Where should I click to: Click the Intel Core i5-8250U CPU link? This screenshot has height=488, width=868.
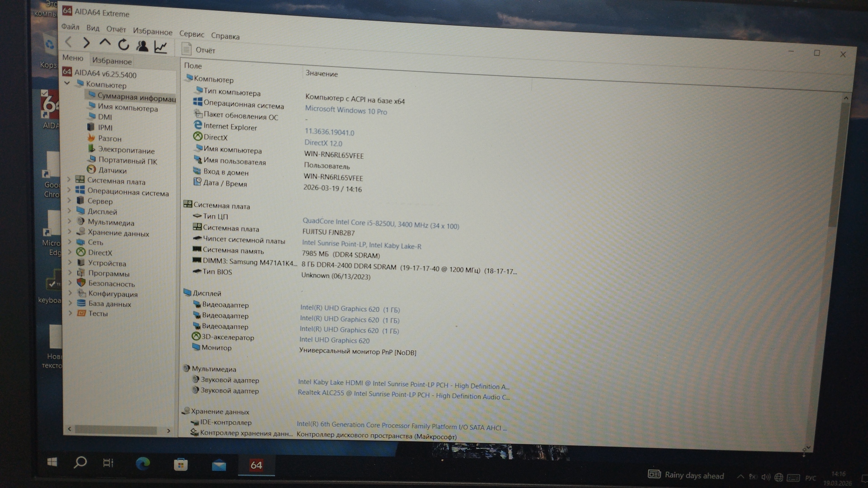[x=380, y=223]
